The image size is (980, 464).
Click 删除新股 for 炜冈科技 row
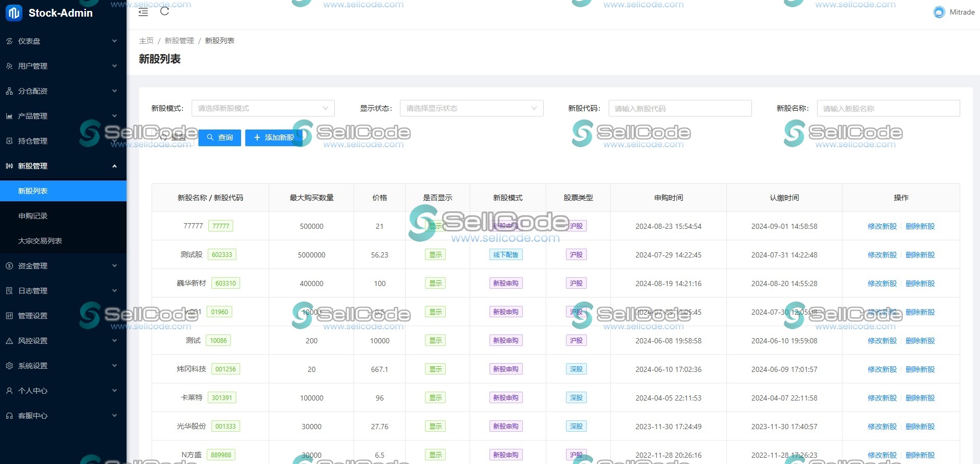(x=920, y=369)
